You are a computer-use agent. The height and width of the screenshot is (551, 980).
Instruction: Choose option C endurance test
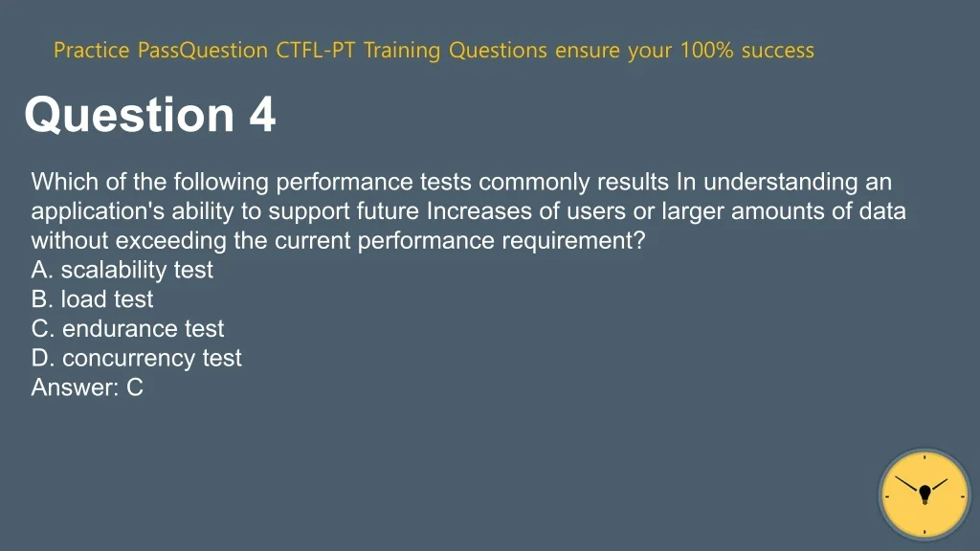tap(127, 329)
